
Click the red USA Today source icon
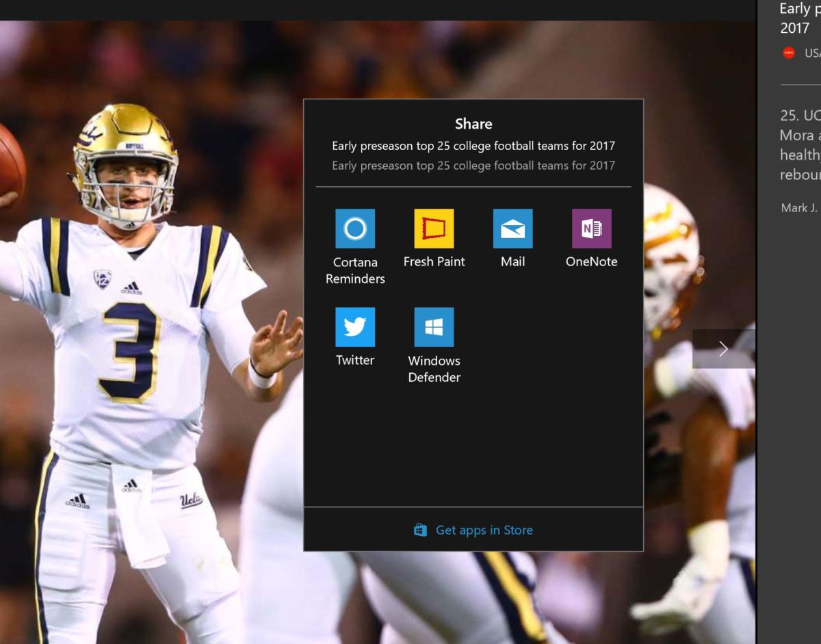[789, 53]
